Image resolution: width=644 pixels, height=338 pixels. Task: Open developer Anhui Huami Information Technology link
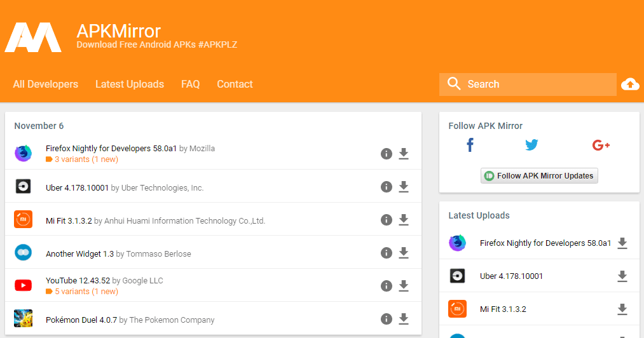coord(185,221)
